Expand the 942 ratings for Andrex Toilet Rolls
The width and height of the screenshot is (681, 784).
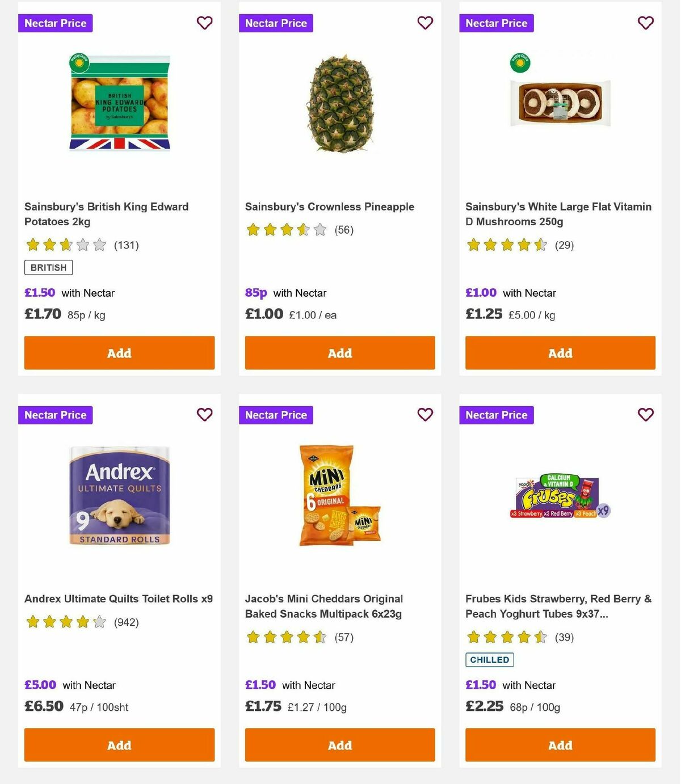click(125, 622)
